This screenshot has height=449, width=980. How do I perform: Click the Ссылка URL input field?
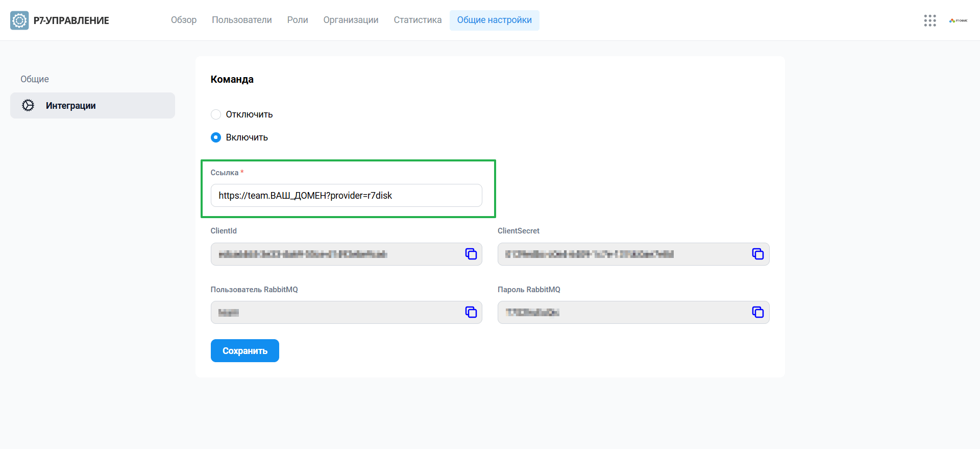tap(347, 196)
